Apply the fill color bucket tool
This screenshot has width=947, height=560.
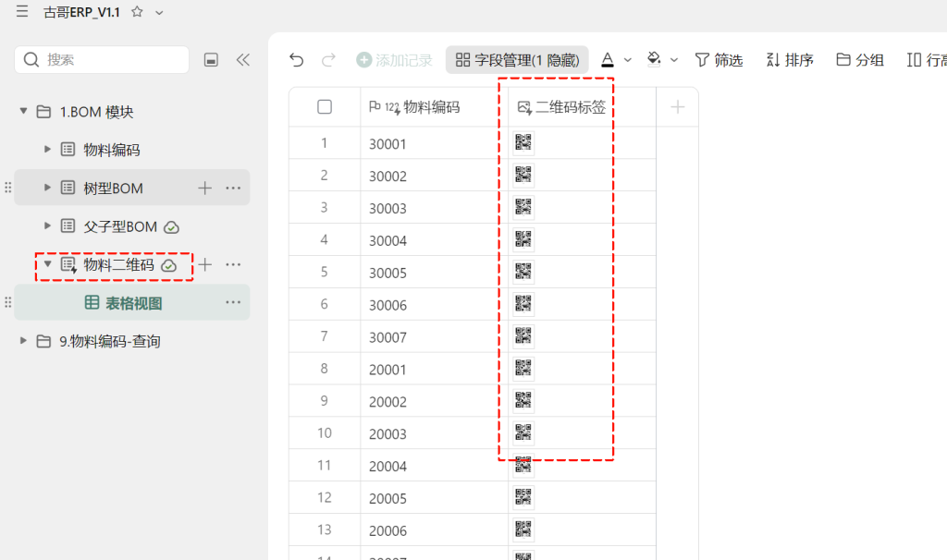click(x=654, y=59)
